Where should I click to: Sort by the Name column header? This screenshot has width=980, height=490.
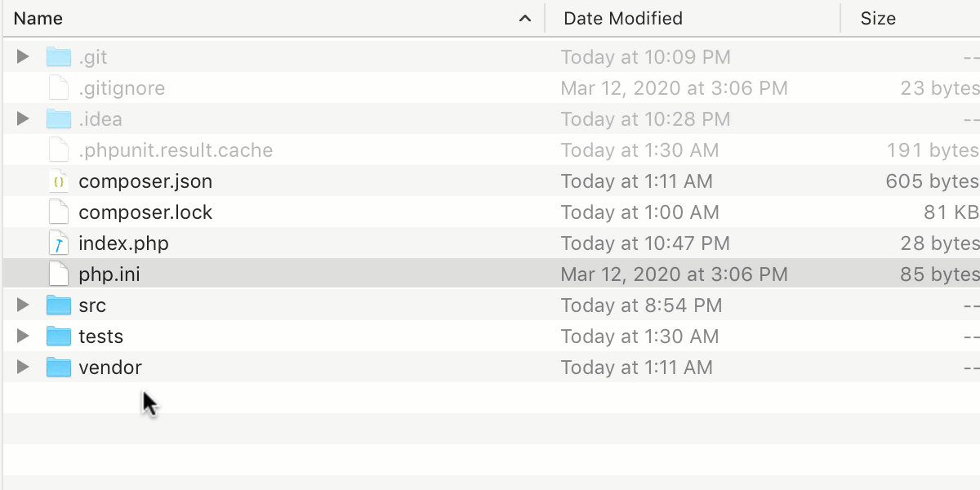pyautogui.click(x=38, y=18)
